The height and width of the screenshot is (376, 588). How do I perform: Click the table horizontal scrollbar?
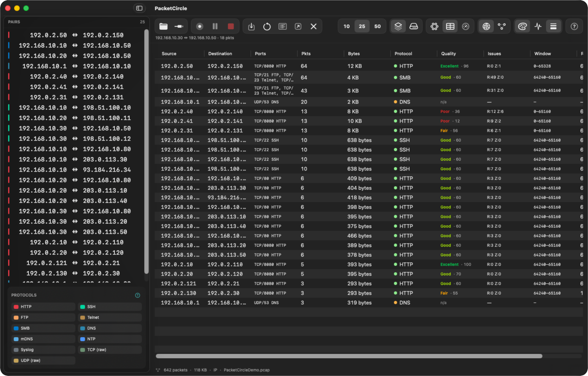(349, 356)
